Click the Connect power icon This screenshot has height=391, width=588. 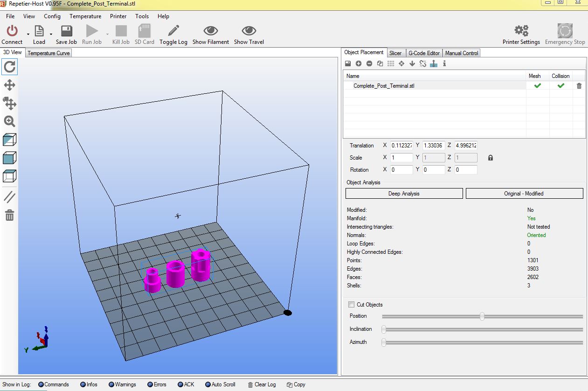click(x=12, y=31)
